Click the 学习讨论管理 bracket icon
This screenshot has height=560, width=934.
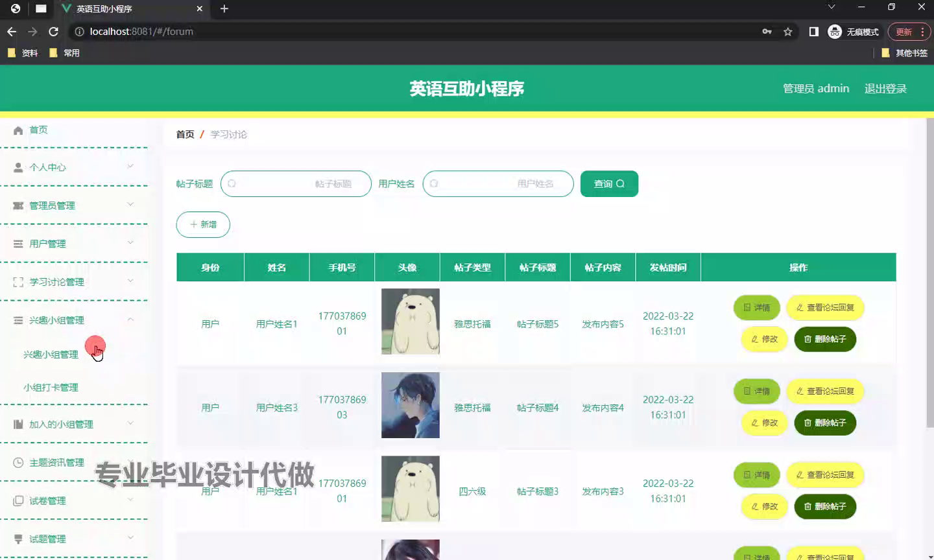[18, 282]
